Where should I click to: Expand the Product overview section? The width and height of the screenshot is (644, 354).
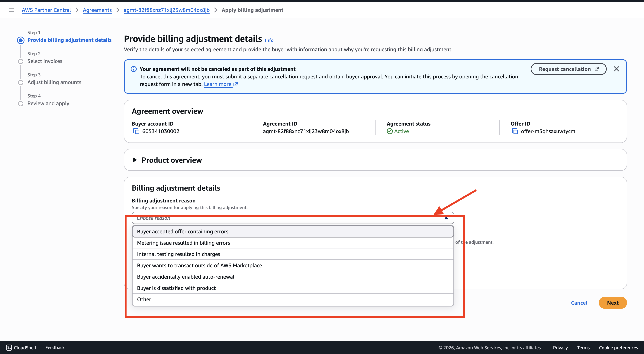[x=134, y=160]
